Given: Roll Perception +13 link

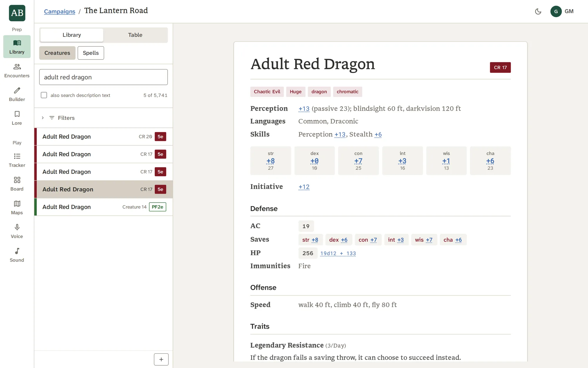Looking at the screenshot, I should (304, 109).
